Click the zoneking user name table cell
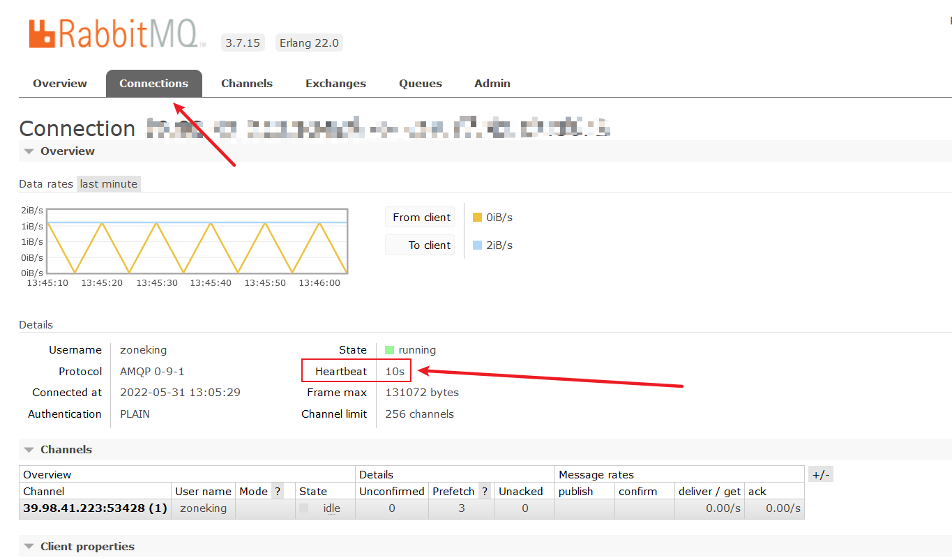This screenshot has width=952, height=560. pos(204,508)
